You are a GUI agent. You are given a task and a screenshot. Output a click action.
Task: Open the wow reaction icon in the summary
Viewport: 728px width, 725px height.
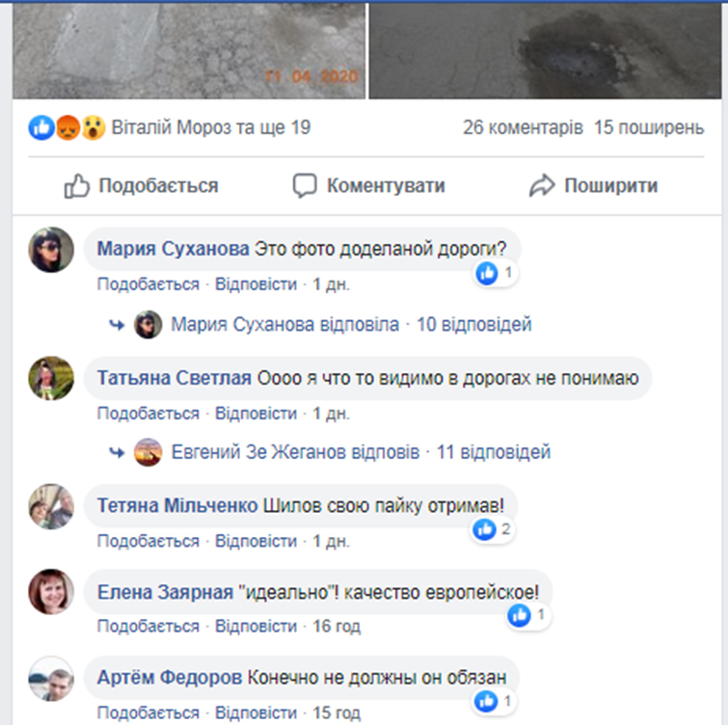(94, 127)
